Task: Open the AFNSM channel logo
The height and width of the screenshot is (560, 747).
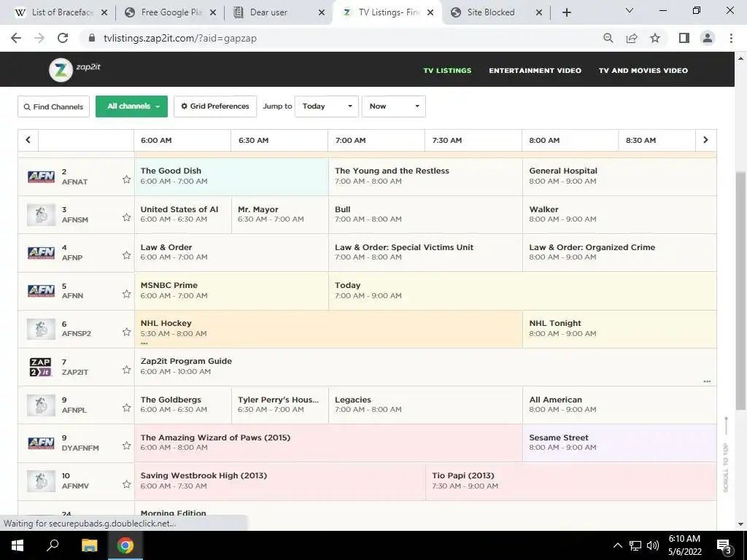Action: click(x=41, y=215)
